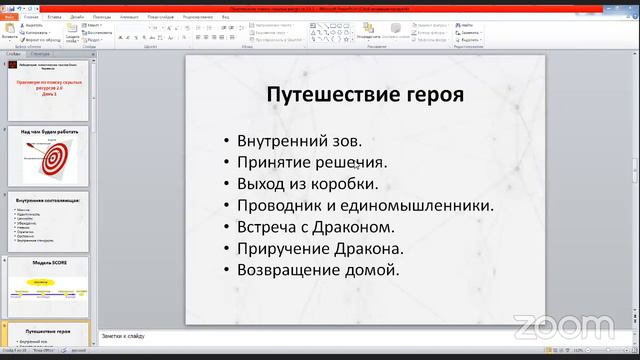Switch to the View (Вид) ribbon tab
This screenshot has width=640, height=360.
pos(225,17)
